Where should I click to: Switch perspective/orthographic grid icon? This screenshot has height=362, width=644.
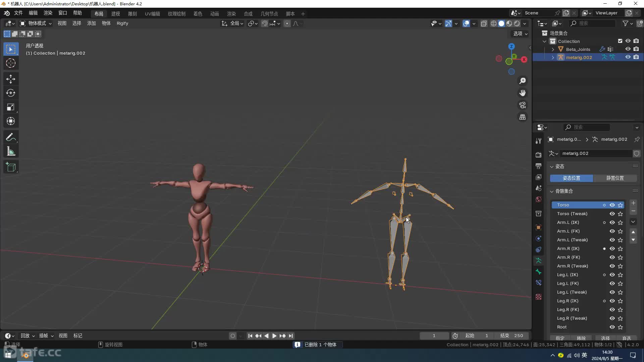click(x=523, y=117)
